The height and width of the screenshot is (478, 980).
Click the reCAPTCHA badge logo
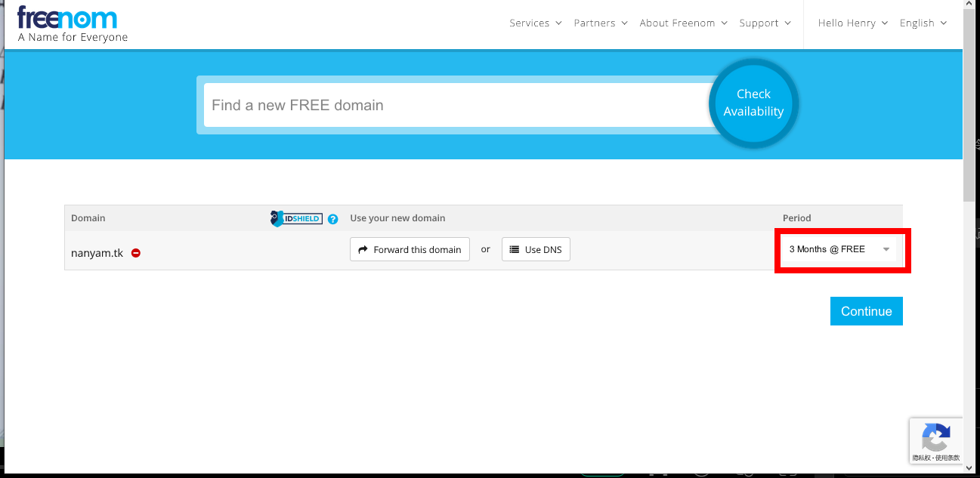click(936, 437)
